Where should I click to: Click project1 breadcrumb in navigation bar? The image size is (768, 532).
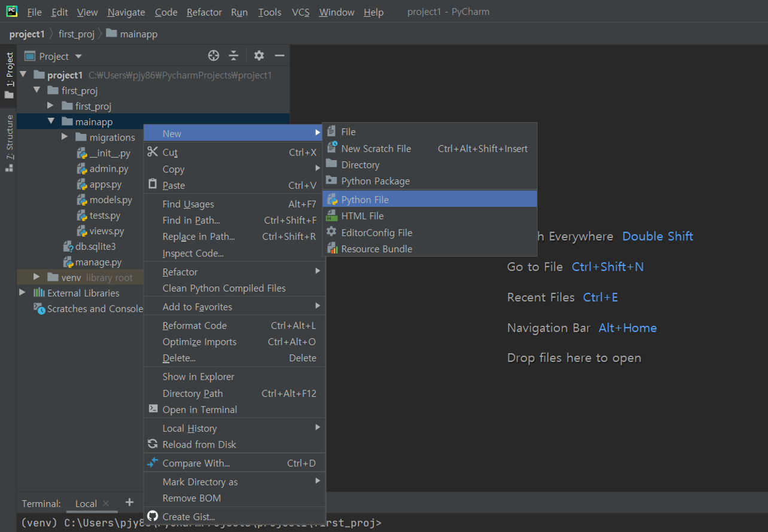pos(27,34)
